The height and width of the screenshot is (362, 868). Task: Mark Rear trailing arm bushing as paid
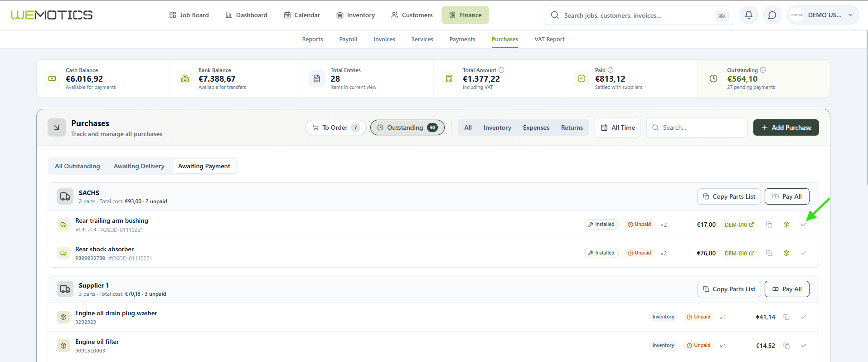coord(804,225)
